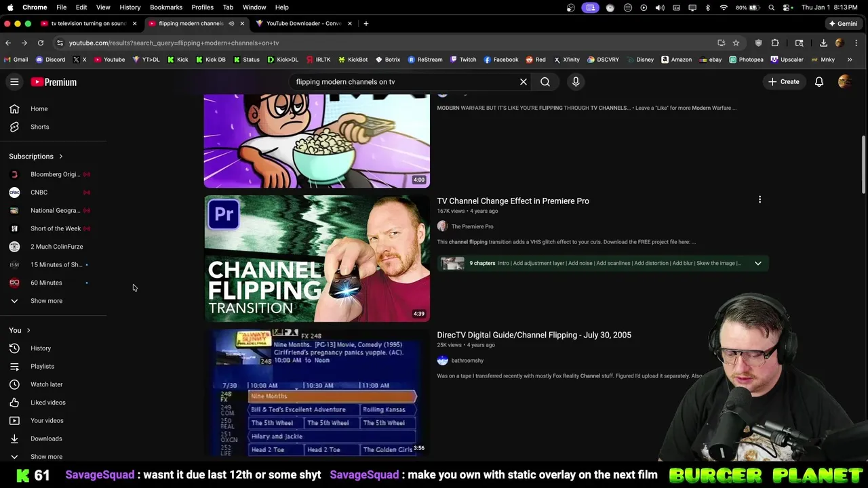Open a new browser tab

coord(366,24)
